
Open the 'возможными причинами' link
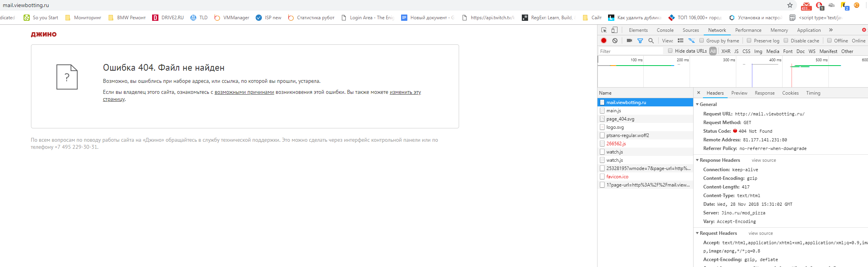(x=244, y=92)
